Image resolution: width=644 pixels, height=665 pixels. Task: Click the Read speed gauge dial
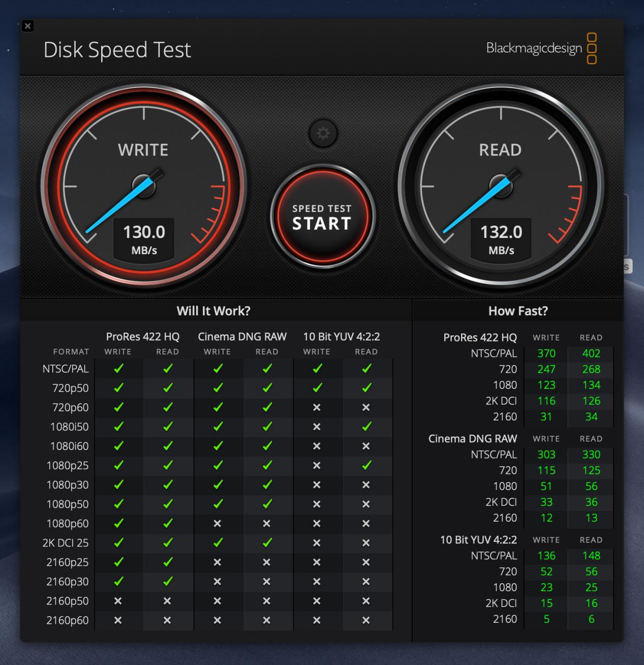(501, 186)
